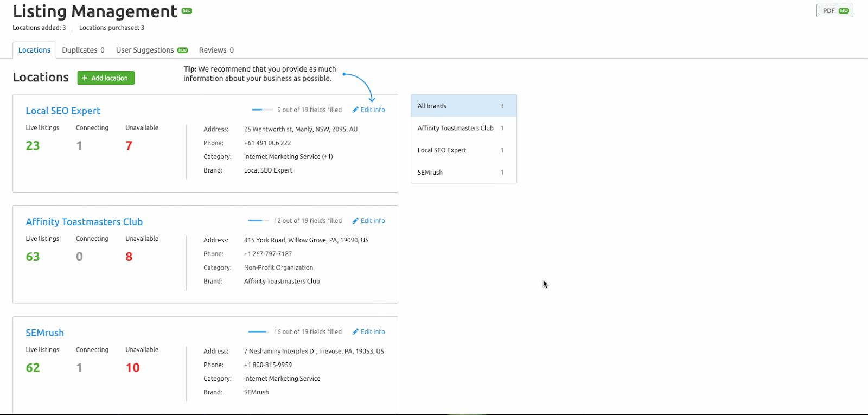Viewport: 868px width, 415px height.
Task: Click the new badge next to the Listing Management title
Action: click(187, 11)
